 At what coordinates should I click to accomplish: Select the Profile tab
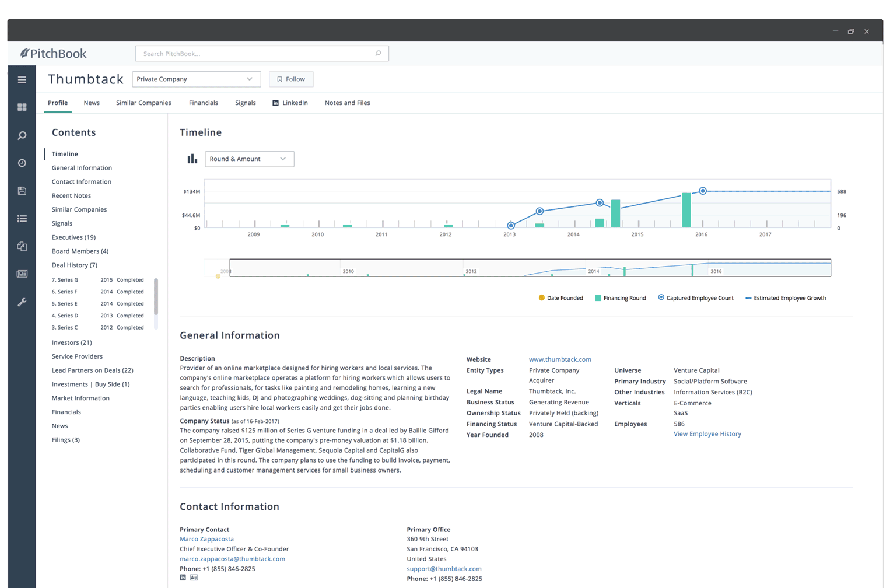click(x=58, y=103)
